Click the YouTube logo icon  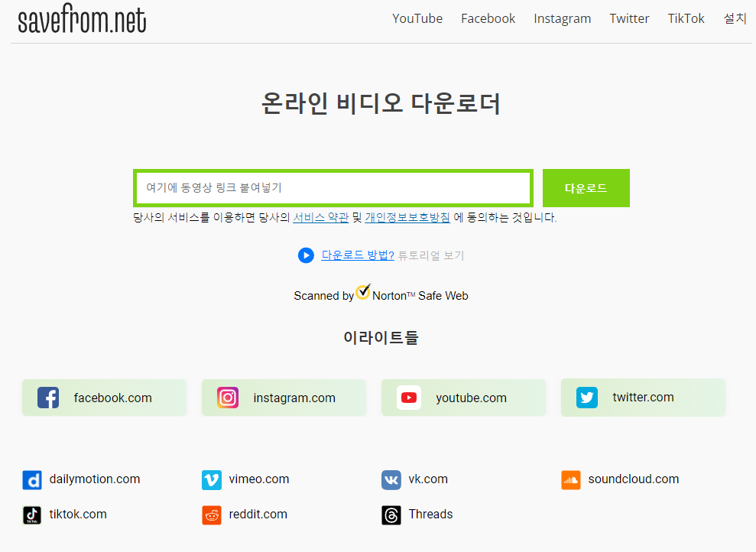tap(409, 398)
